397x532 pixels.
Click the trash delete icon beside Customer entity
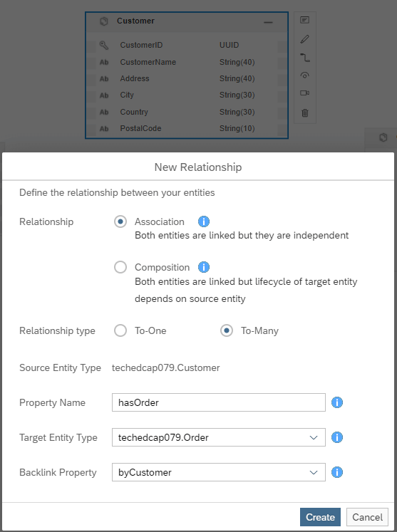(304, 113)
